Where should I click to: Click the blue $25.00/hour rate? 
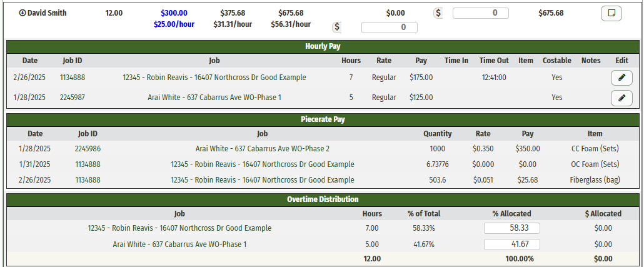click(x=174, y=24)
